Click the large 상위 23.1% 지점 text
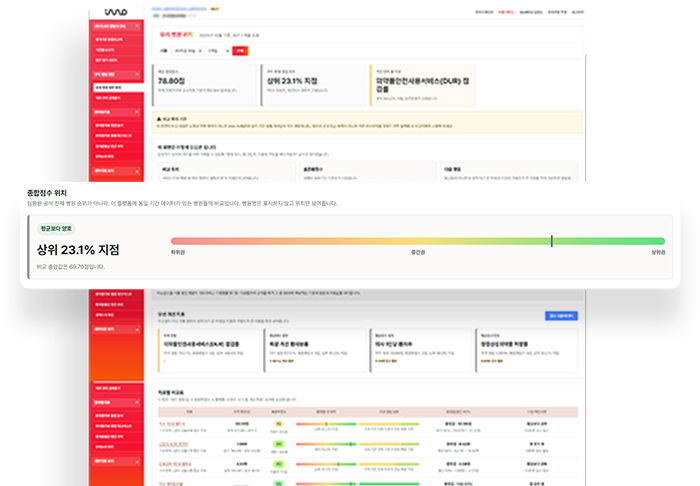Screen dimensions: 700x486 (78, 250)
